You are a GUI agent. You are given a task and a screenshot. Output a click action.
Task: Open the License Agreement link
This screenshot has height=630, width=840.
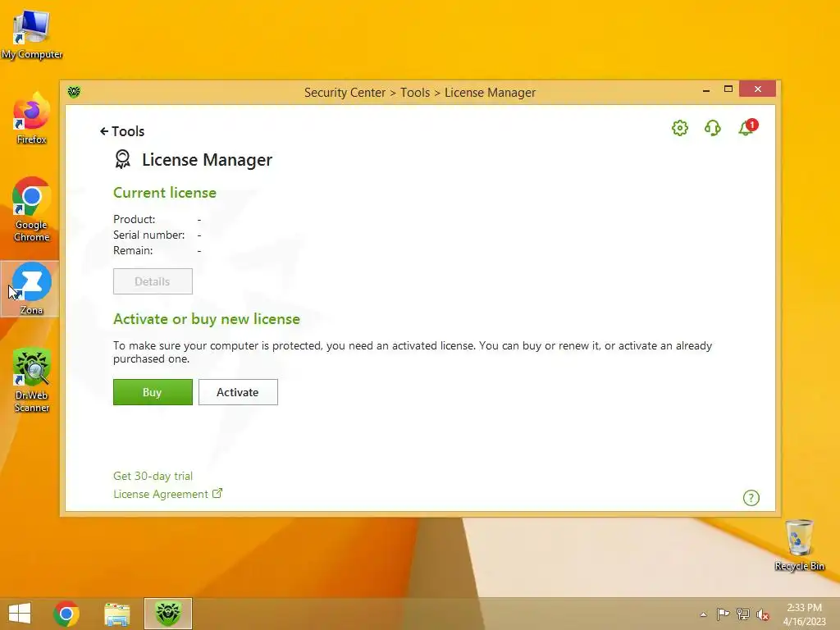pos(161,494)
